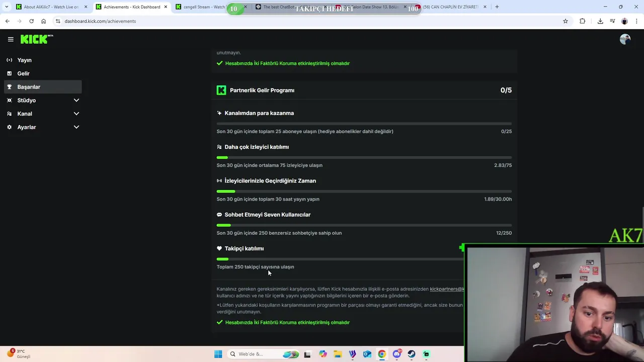This screenshot has height=362, width=644.
Task: Click the 12/250 unique chatters value
Action: coord(504,233)
